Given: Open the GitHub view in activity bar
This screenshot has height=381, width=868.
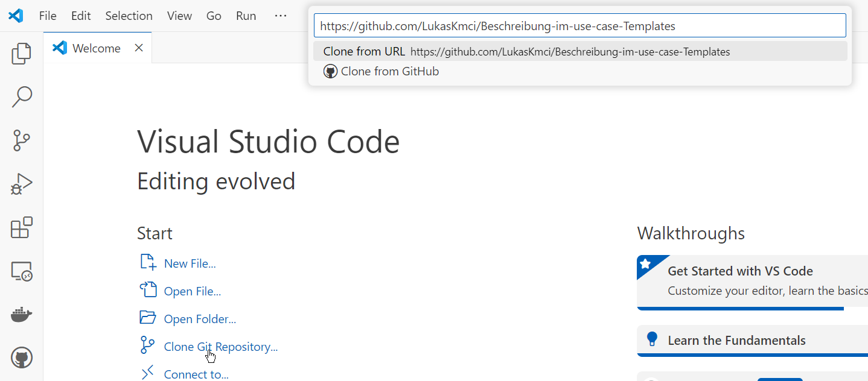Looking at the screenshot, I should [x=22, y=358].
